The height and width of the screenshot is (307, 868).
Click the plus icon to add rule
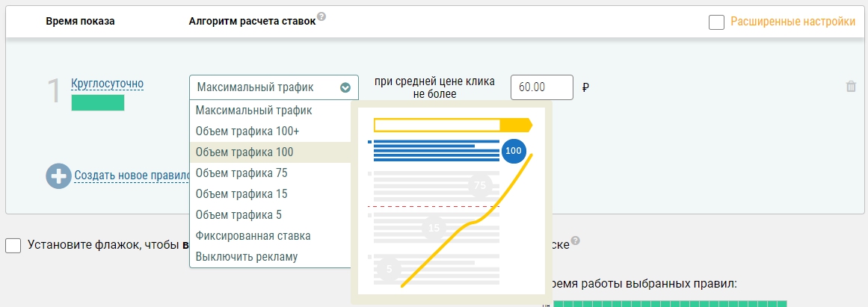coord(58,176)
